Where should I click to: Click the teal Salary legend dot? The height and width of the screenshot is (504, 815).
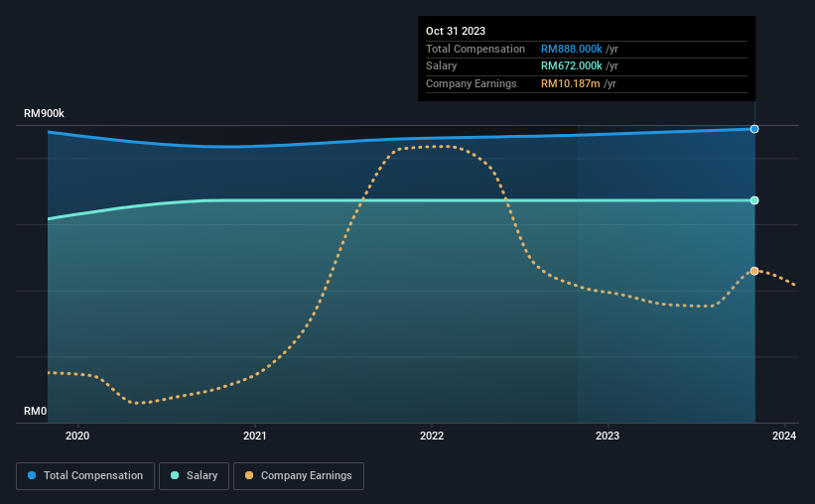[x=175, y=475]
